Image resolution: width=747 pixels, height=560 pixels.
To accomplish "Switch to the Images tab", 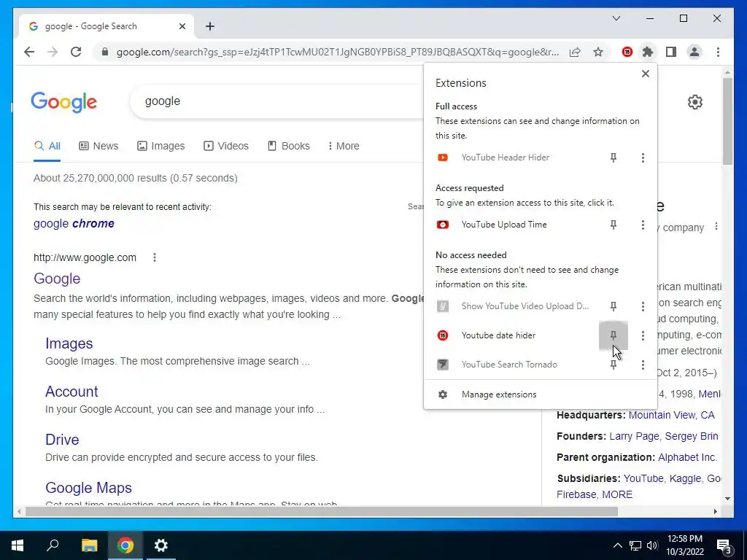I will point(161,146).
